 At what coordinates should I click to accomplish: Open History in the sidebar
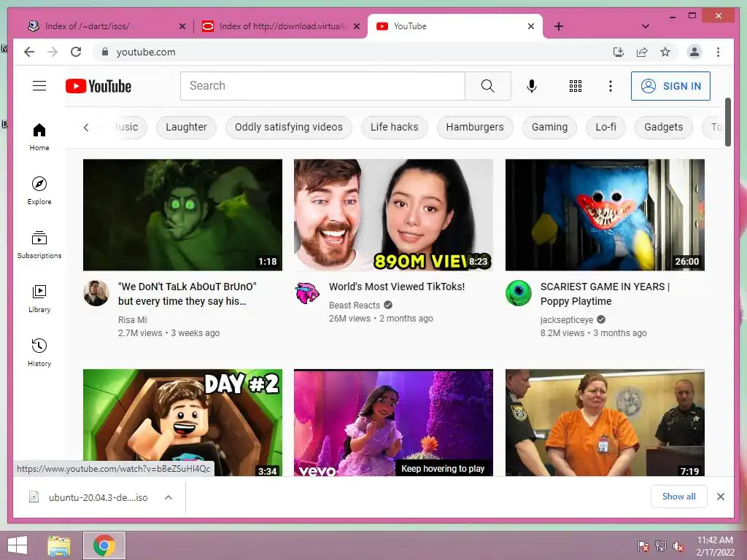(39, 352)
